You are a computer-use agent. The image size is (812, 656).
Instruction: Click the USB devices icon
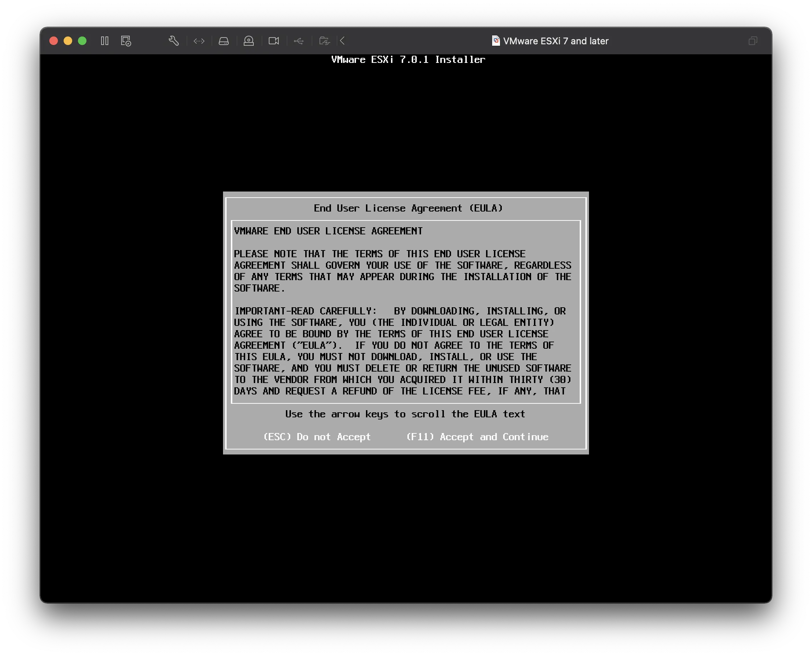coord(299,41)
